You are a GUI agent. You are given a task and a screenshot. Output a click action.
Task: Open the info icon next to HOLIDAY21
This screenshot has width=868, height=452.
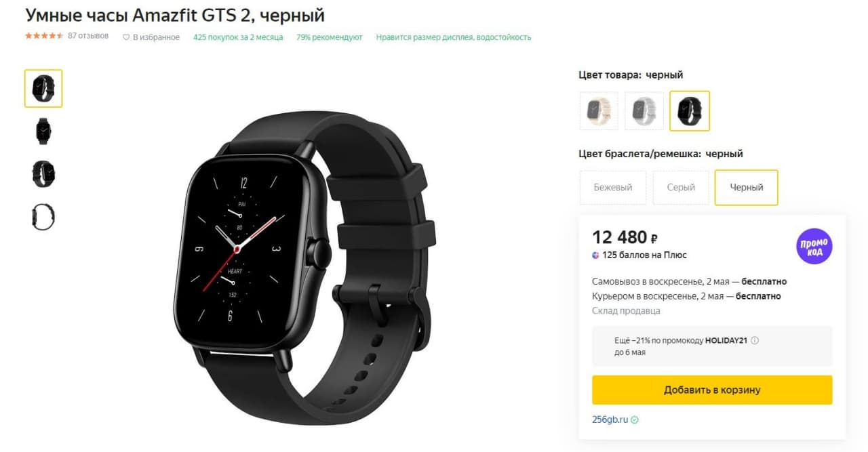pyautogui.click(x=755, y=341)
